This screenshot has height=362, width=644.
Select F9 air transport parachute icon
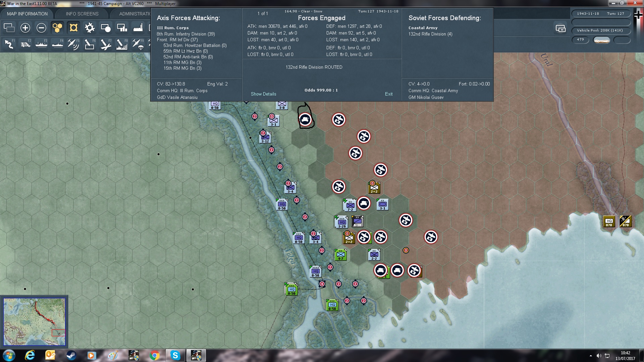138,44
